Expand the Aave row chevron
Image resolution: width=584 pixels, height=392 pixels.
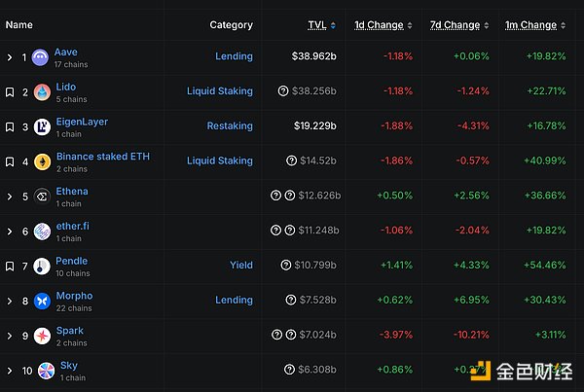pos(10,57)
